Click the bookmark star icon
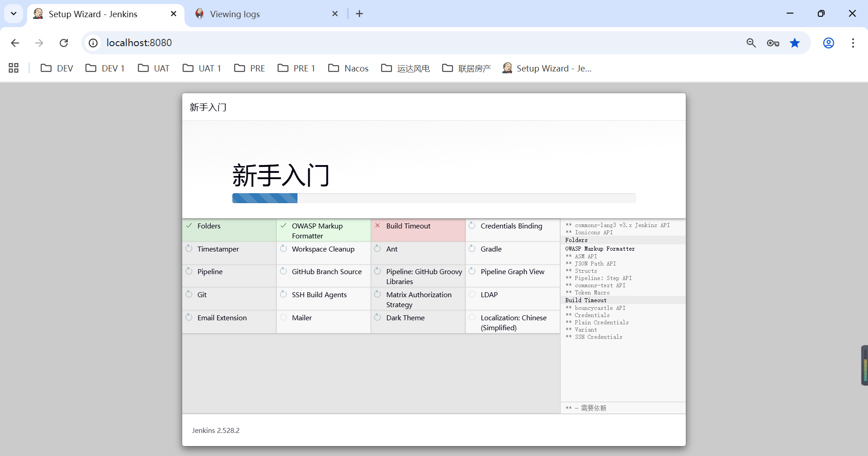This screenshot has height=456, width=868. [x=795, y=43]
